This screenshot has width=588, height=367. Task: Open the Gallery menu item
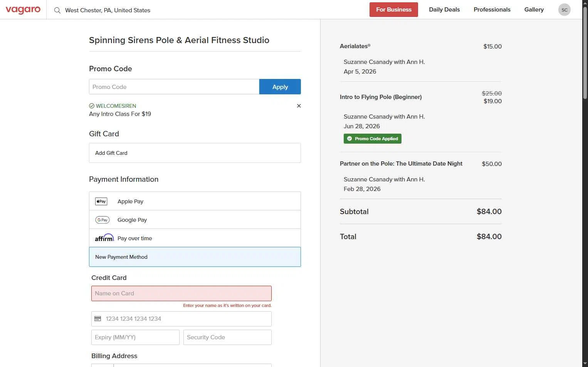click(x=534, y=10)
